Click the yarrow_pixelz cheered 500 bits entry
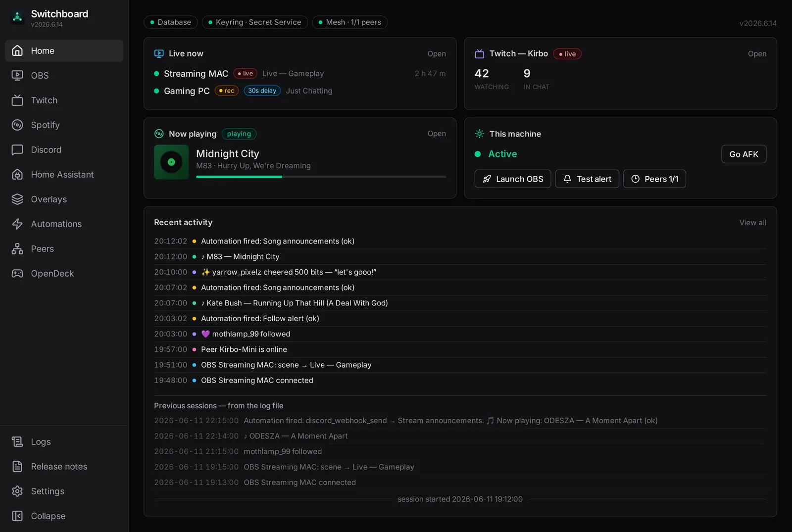Viewport: 792px width, 532px height. coord(460,272)
